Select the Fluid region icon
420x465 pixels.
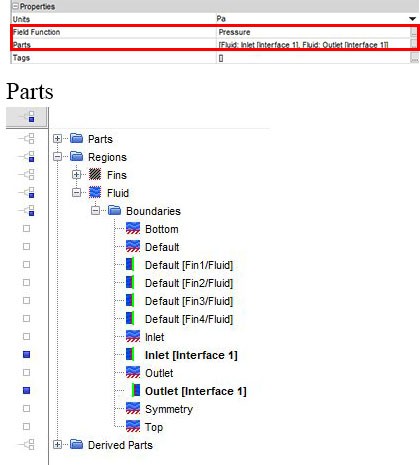(95, 192)
